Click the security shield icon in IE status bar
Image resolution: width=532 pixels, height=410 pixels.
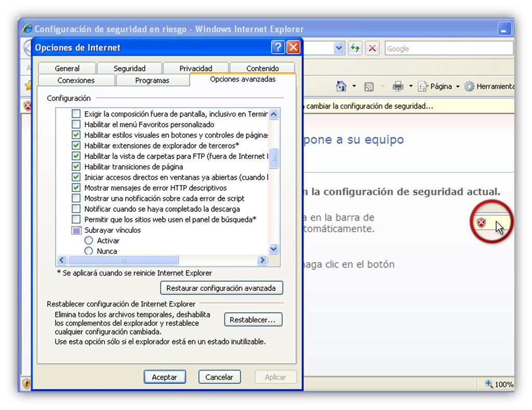pos(26,383)
